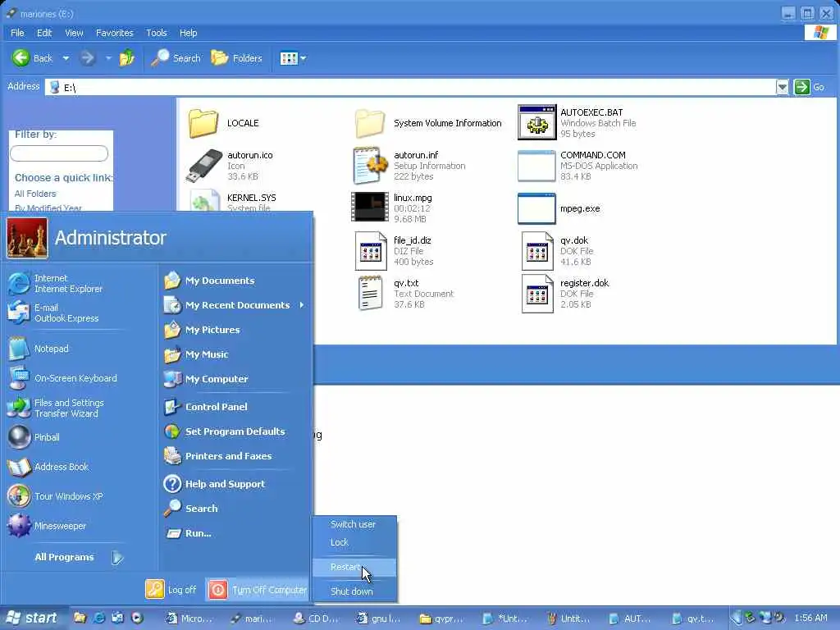840x630 pixels.
Task: Select the COMMAND.COM file icon
Action: click(x=536, y=166)
